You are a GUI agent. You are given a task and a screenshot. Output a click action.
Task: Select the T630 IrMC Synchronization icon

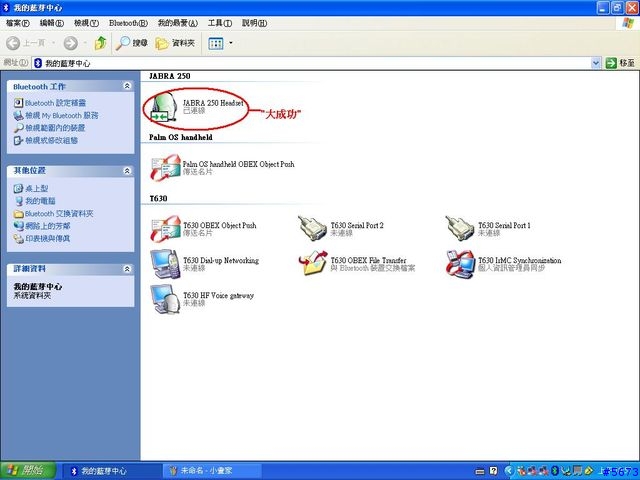point(460,264)
